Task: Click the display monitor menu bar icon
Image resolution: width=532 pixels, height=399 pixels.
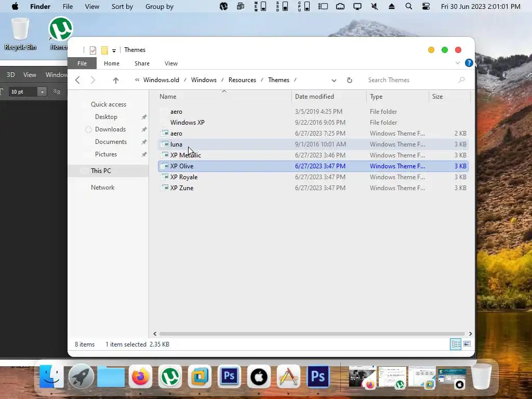Action: [357, 6]
